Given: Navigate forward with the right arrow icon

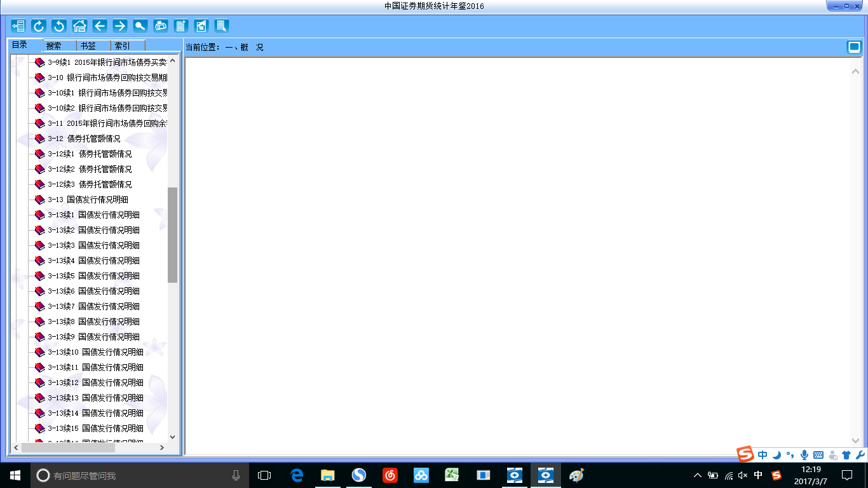Looking at the screenshot, I should coord(120,26).
